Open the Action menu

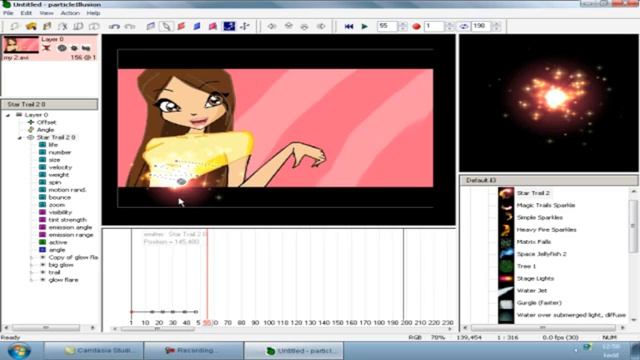point(70,13)
